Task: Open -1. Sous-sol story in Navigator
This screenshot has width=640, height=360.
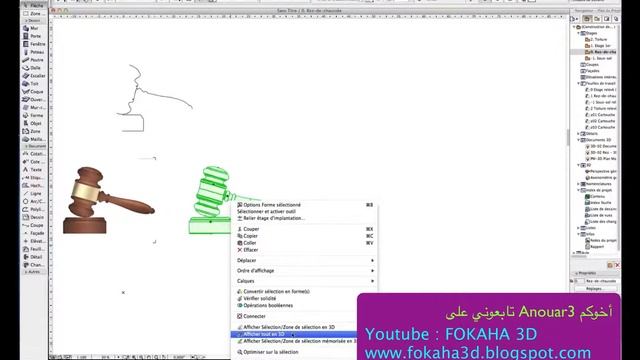Action: coord(599,58)
